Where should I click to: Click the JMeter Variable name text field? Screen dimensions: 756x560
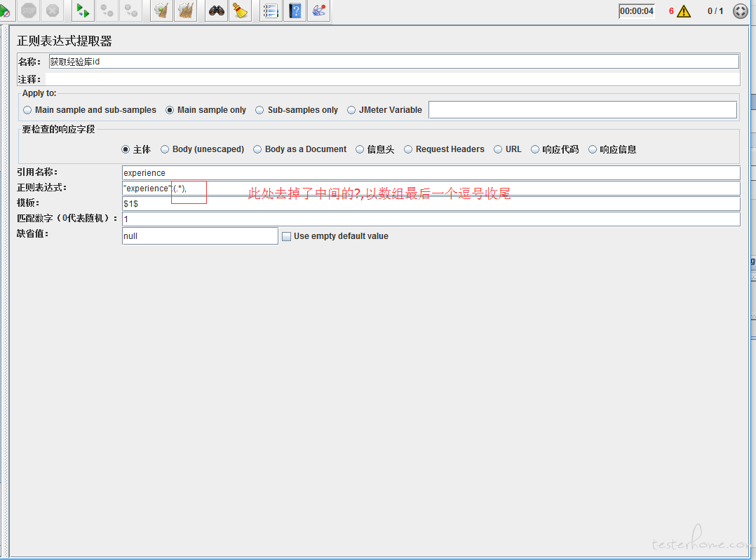point(582,110)
